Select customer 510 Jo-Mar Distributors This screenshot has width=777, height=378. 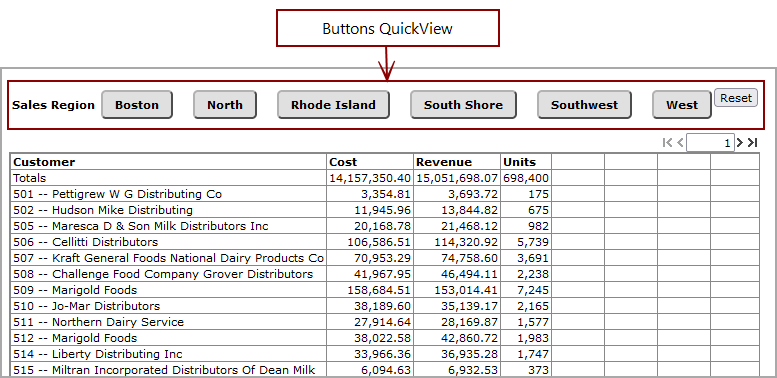coord(168,306)
